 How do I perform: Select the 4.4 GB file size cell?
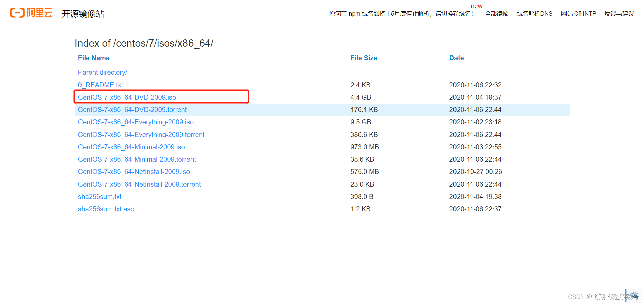click(361, 97)
